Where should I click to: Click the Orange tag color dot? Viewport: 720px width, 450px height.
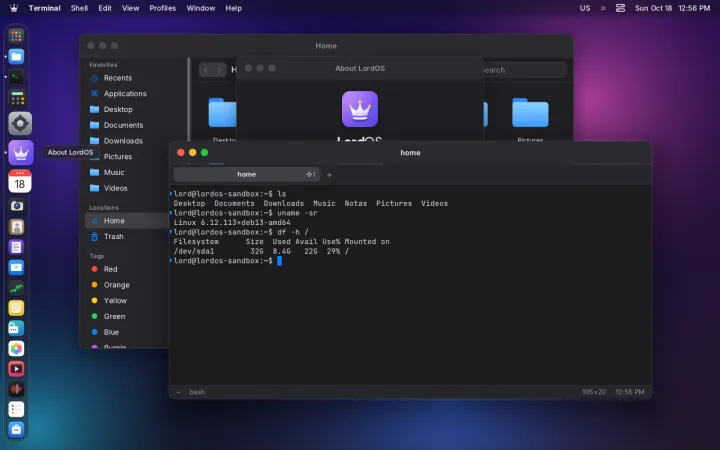[x=95, y=285]
